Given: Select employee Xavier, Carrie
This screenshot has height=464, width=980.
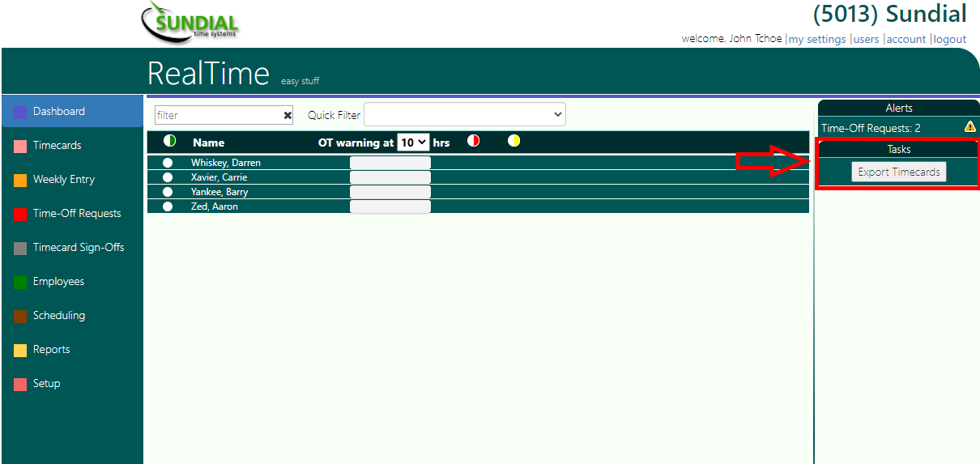Looking at the screenshot, I should coord(219,177).
